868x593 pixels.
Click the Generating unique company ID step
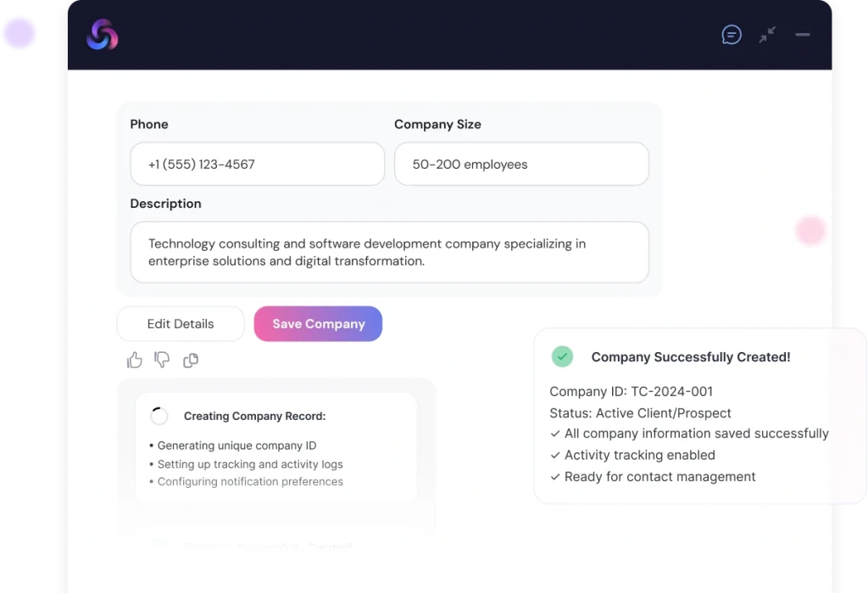pos(236,445)
